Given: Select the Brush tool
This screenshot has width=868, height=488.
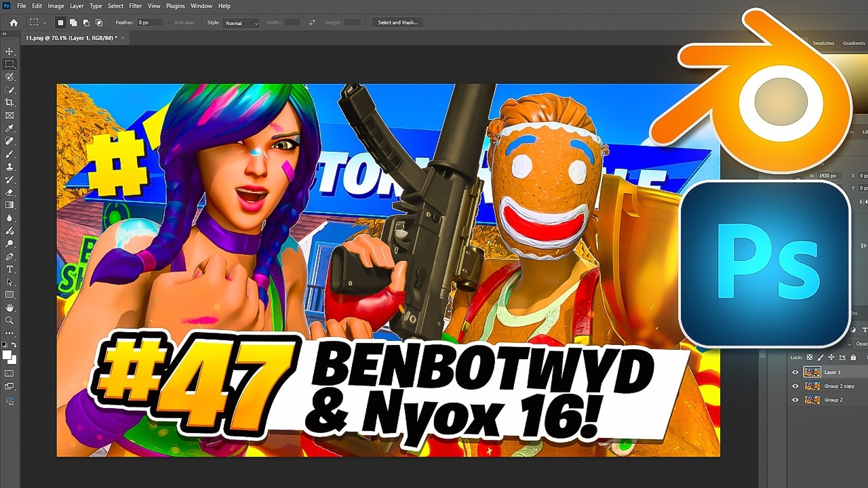Looking at the screenshot, I should 9,154.
